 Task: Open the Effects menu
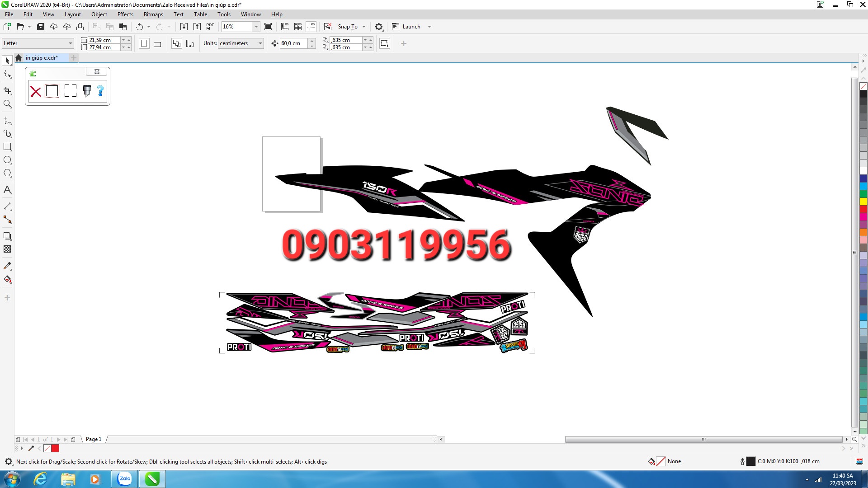point(125,14)
